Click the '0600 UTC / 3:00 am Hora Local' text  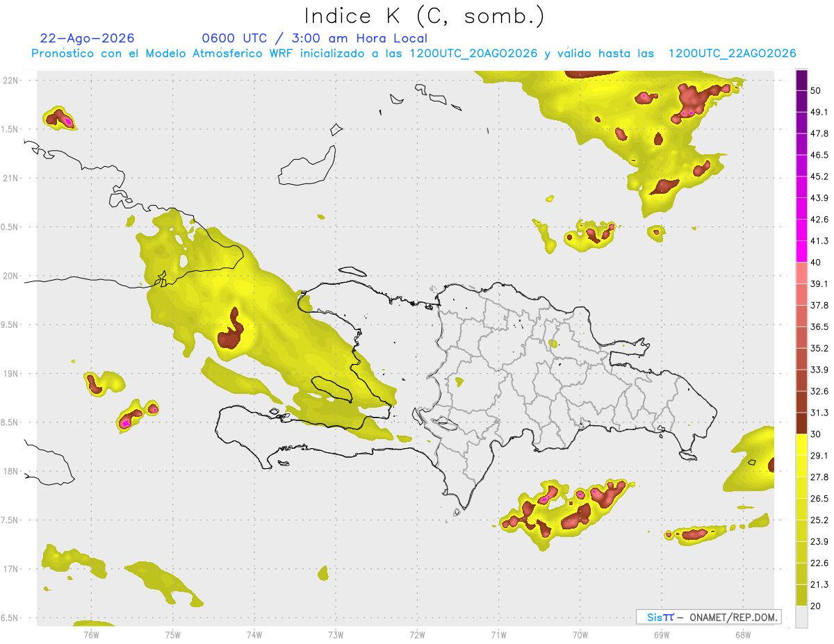[314, 38]
